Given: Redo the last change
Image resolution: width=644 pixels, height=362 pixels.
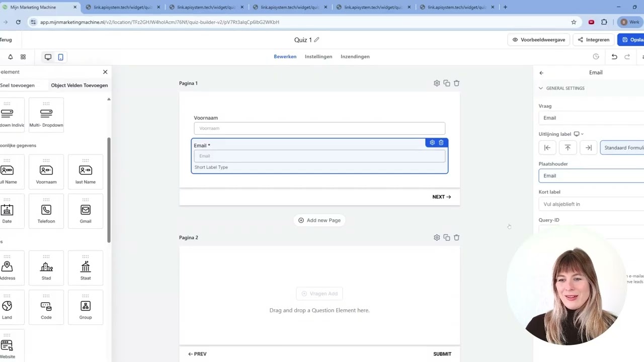Looking at the screenshot, I should [627, 57].
